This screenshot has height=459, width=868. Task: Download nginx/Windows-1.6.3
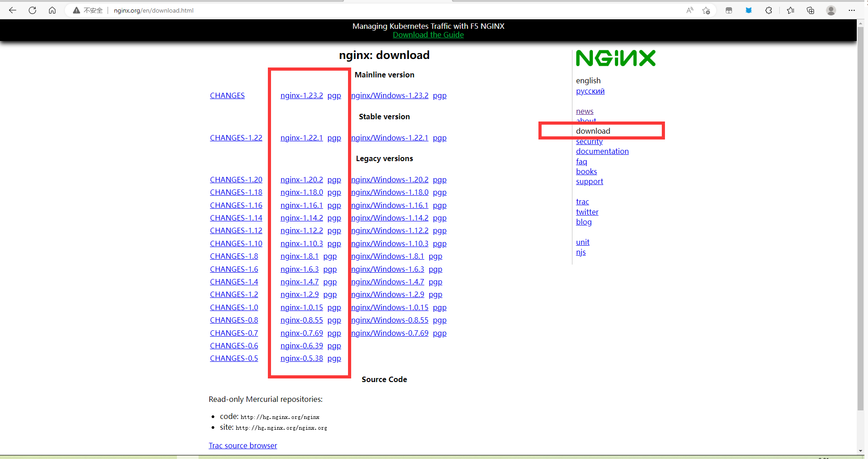coord(388,269)
